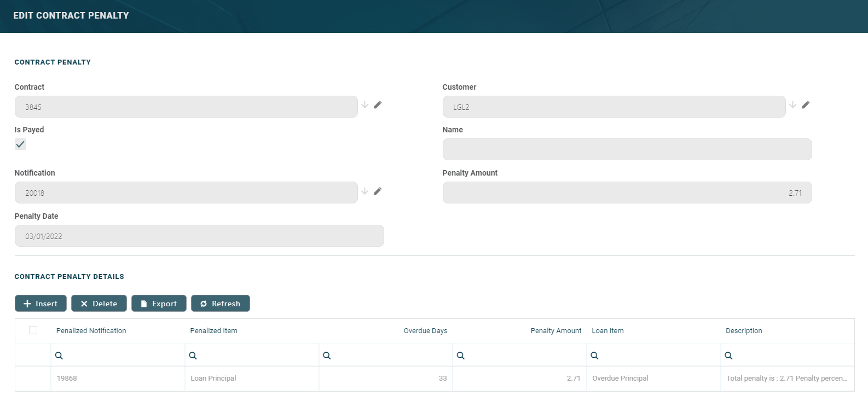Screen dimensions: 868x402
Task: Click search icon under Penalized Notification column
Action: (59, 356)
